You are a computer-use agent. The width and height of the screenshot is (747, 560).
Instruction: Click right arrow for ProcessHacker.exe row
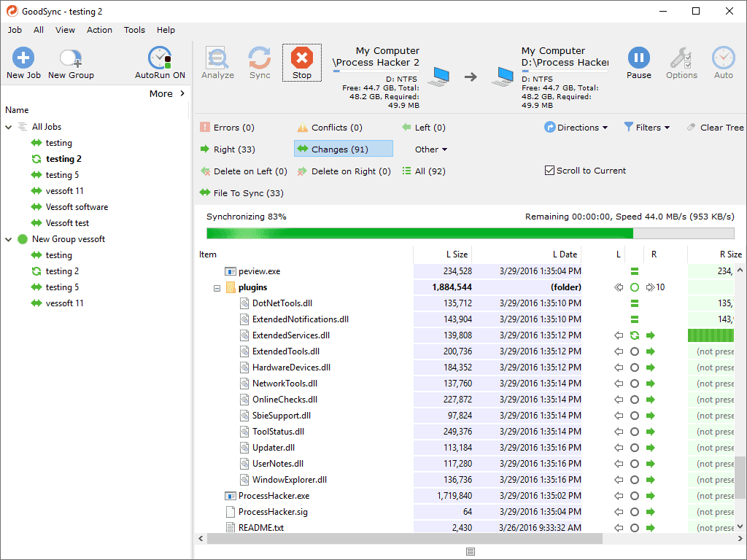click(x=650, y=496)
